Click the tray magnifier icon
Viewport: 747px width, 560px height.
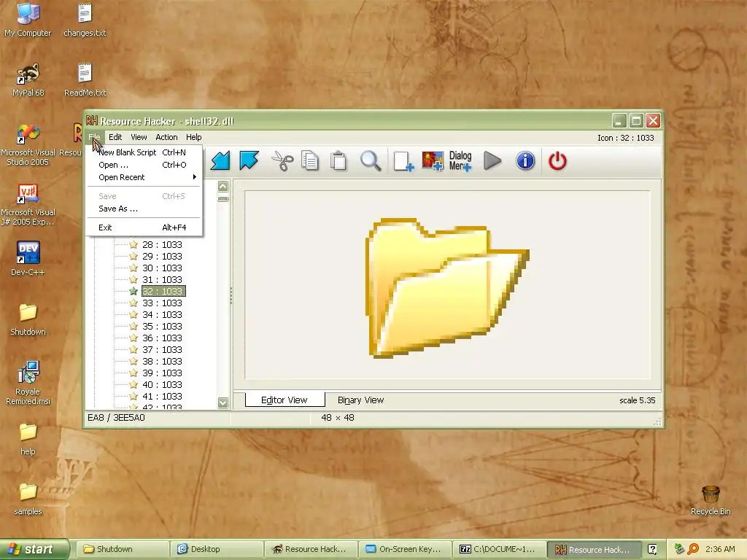693,549
